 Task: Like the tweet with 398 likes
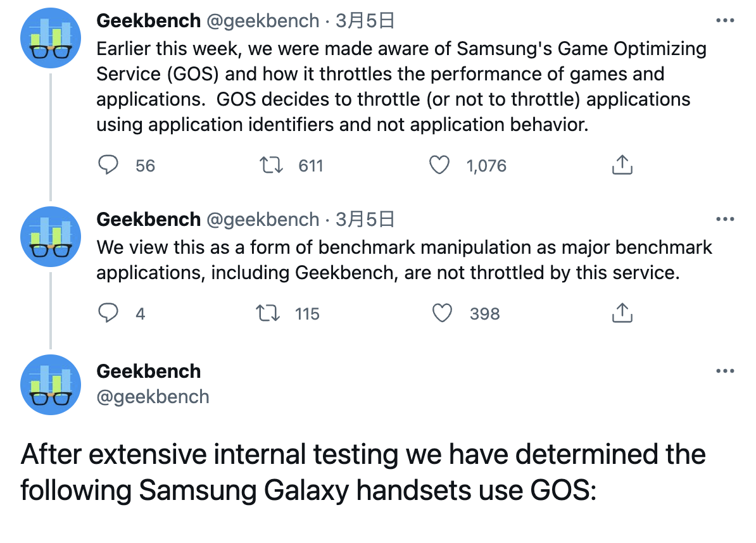(x=442, y=313)
